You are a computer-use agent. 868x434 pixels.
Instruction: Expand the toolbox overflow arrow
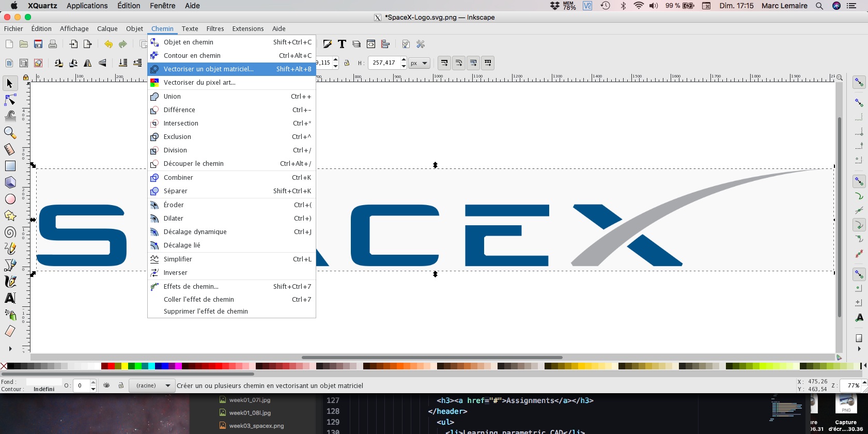pos(10,349)
